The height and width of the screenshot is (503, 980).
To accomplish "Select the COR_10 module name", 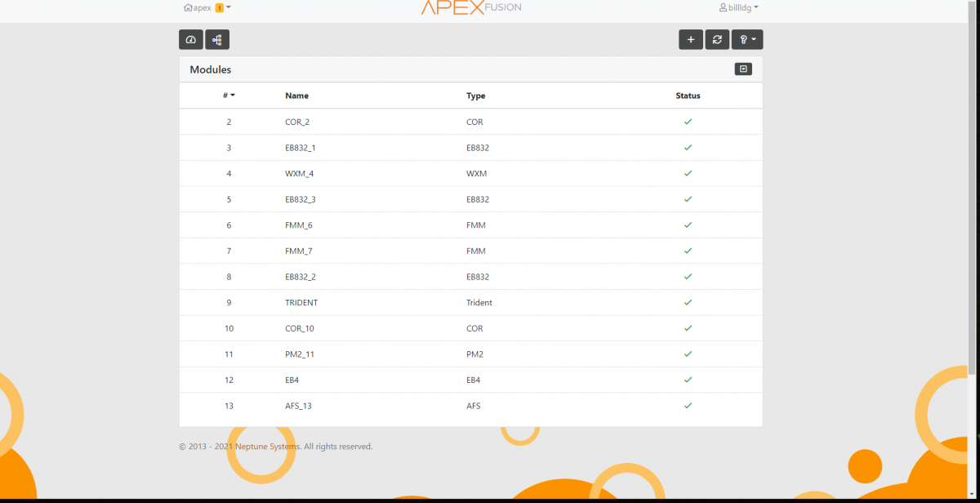I will [x=299, y=328].
